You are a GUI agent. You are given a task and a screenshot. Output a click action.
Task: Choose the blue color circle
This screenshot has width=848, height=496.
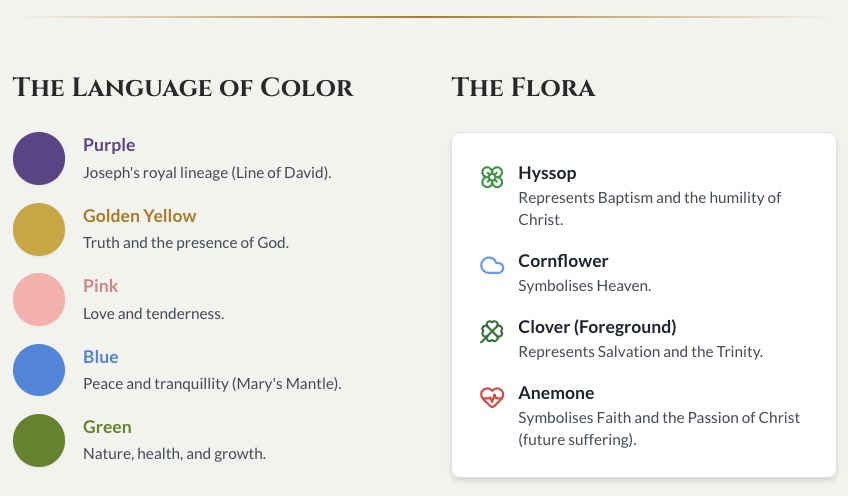tap(39, 370)
